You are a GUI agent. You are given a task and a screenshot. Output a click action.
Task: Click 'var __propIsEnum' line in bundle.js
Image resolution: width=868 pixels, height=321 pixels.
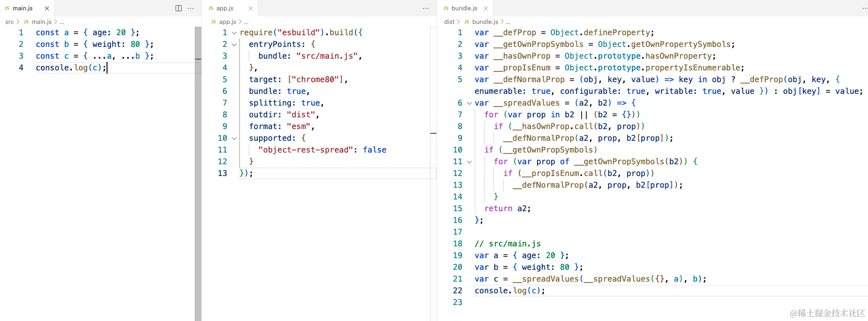[x=609, y=68]
